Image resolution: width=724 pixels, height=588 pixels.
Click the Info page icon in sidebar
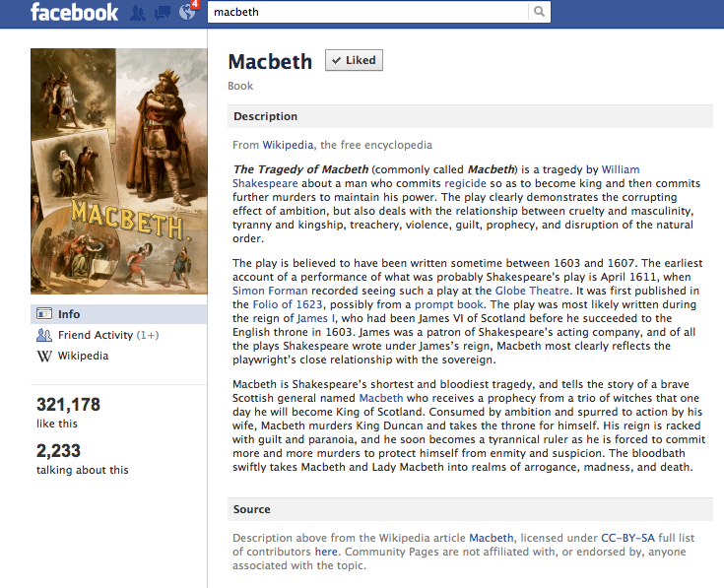click(x=44, y=314)
